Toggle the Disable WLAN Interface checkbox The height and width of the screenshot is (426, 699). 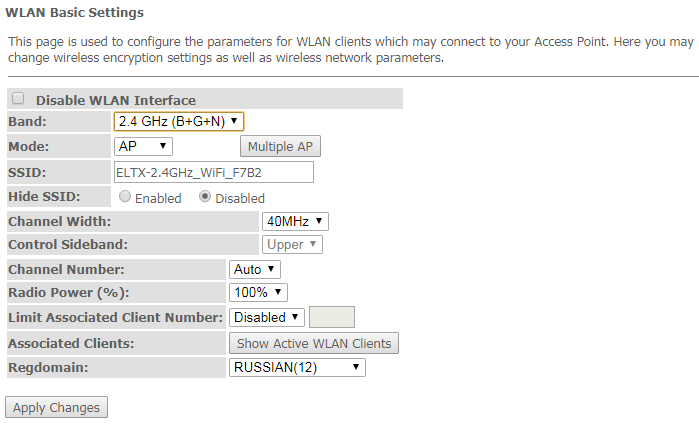[18, 99]
